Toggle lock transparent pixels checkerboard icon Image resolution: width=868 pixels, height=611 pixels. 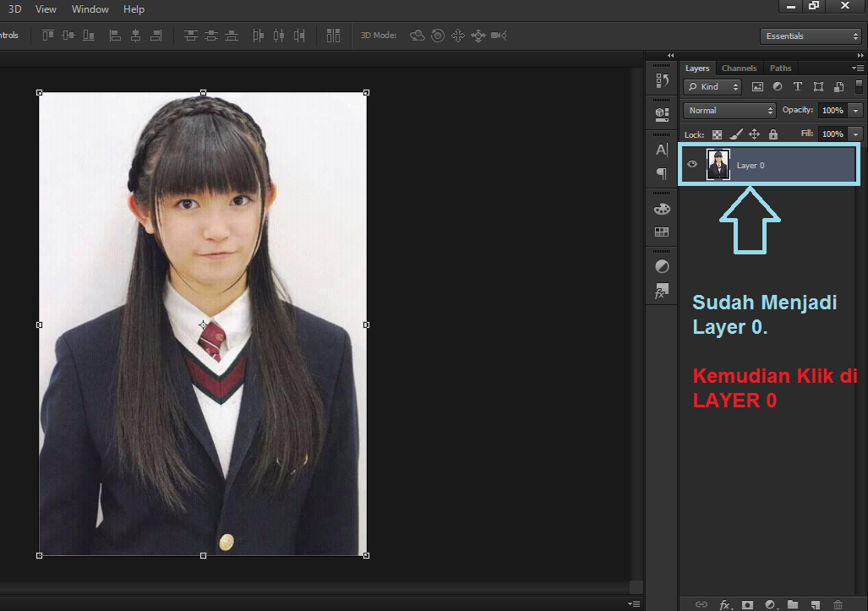click(x=717, y=134)
